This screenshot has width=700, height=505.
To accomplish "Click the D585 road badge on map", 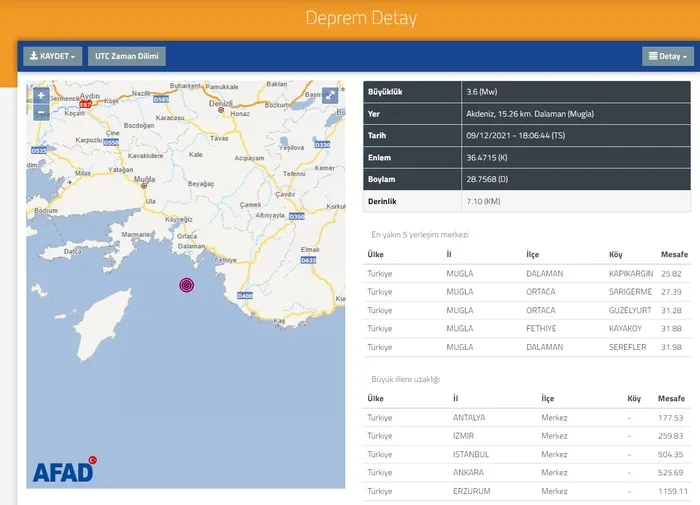I will pos(161,99).
